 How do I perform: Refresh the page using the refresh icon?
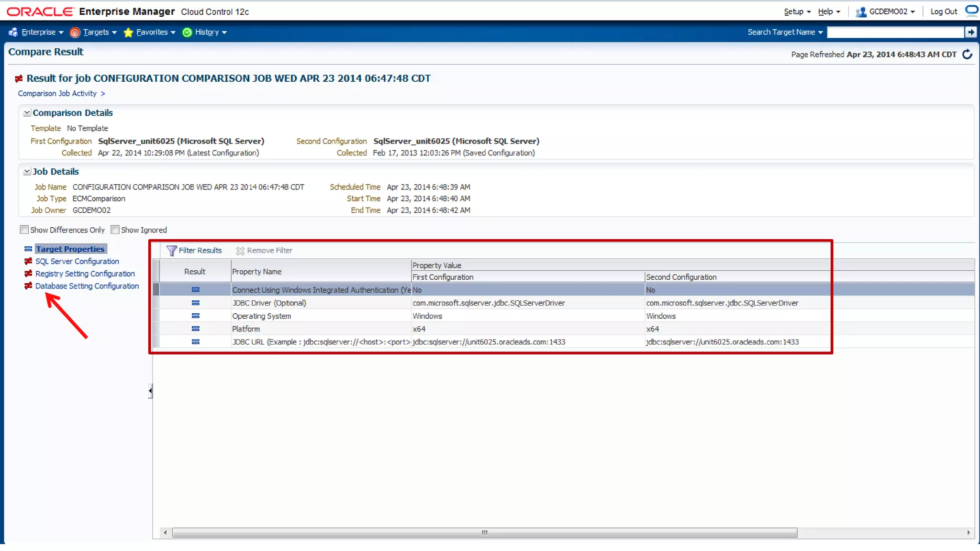tap(967, 54)
